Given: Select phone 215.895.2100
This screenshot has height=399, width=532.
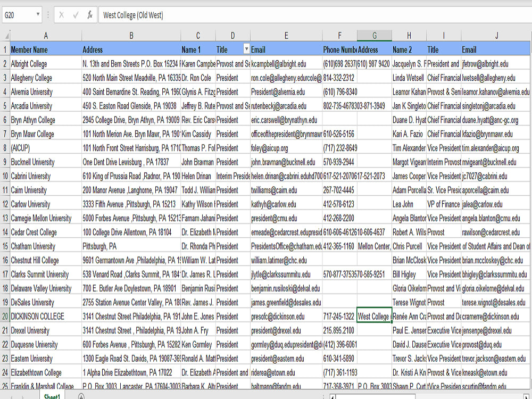Looking at the screenshot, I should [339, 330].
